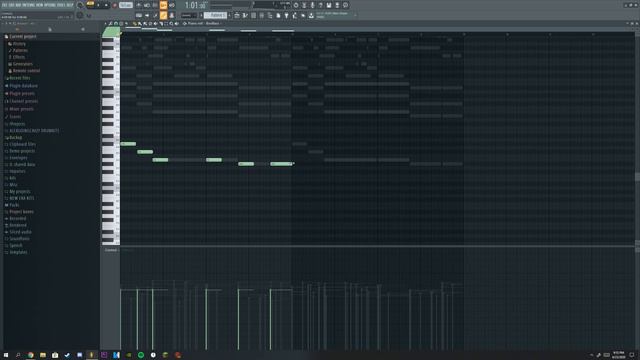Screen dimensions: 640x360
Task: Click the piano roll snap magnet icon
Action: click(116, 24)
